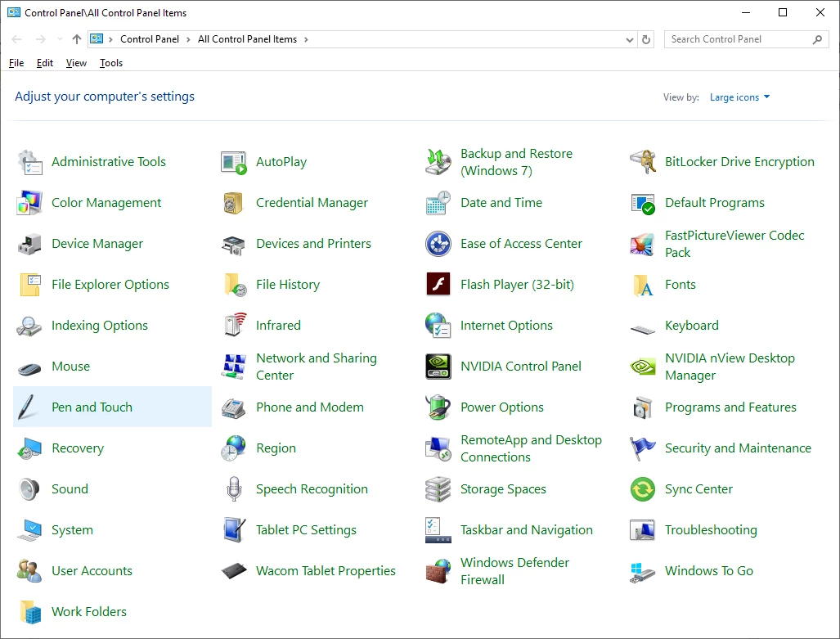Click NVIDIA nView Desktop Manager icon
The image size is (840, 639).
[643, 367]
